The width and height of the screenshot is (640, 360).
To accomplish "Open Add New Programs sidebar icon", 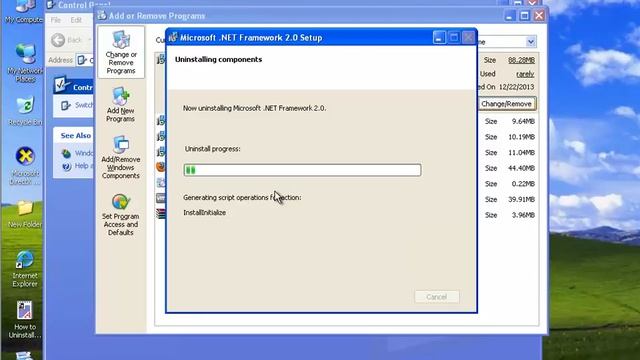I will coord(120,104).
